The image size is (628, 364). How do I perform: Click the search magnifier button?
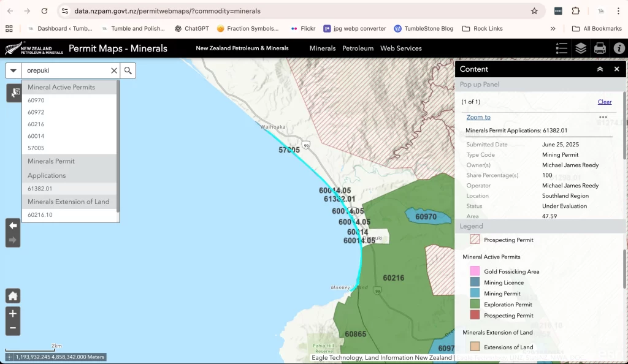click(x=128, y=70)
